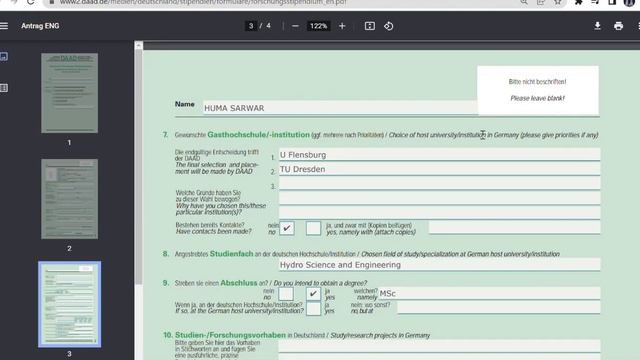Click the 122% zoom level field

coord(318,26)
